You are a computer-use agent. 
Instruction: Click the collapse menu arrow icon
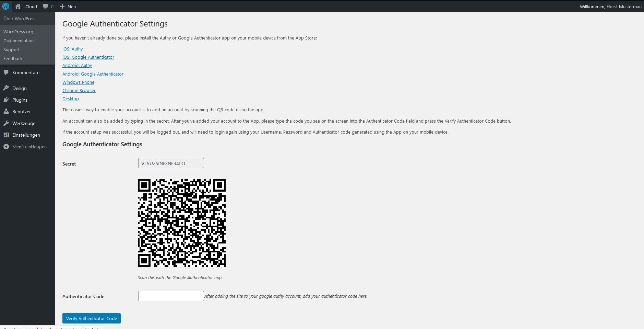(6, 147)
